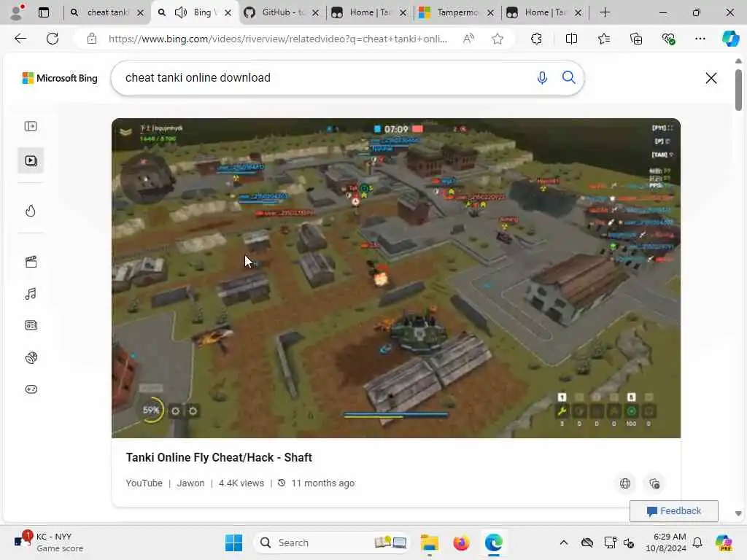Refresh the page with the reload icon

pos(53,39)
